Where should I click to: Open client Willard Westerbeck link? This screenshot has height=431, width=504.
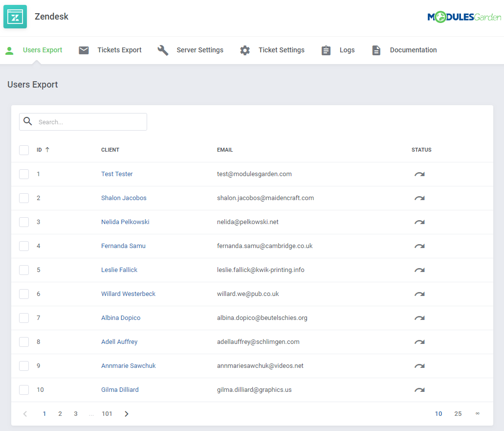128,294
